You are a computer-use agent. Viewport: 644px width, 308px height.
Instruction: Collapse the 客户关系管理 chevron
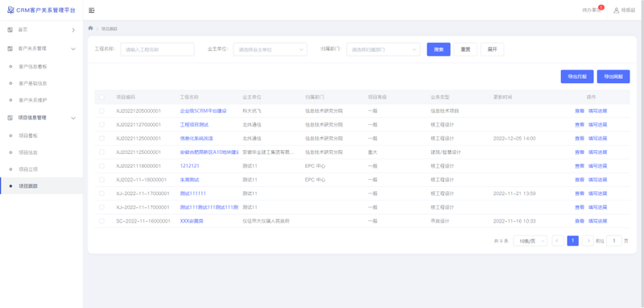coord(73,48)
